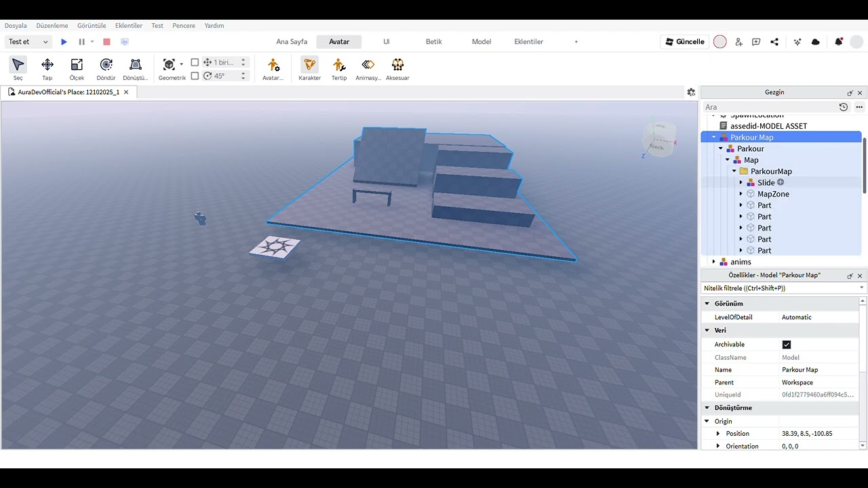Select the Seç (Select) tool
This screenshot has height=488, width=868.
(18, 69)
